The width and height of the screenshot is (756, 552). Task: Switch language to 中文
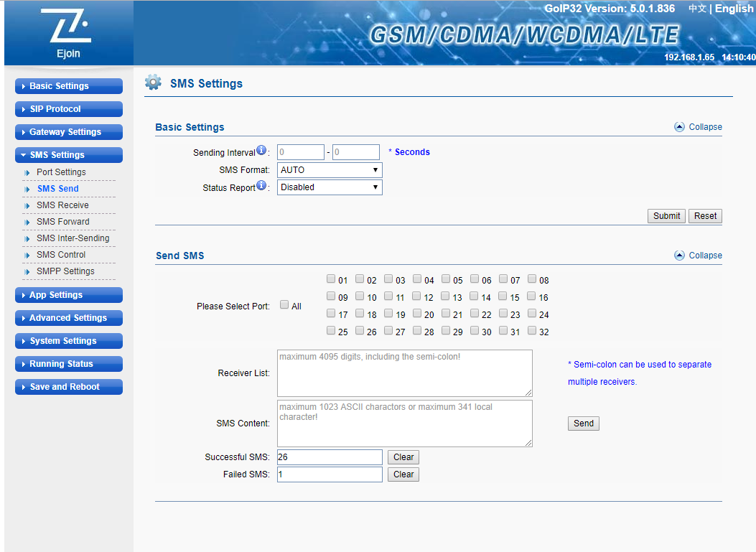(697, 9)
